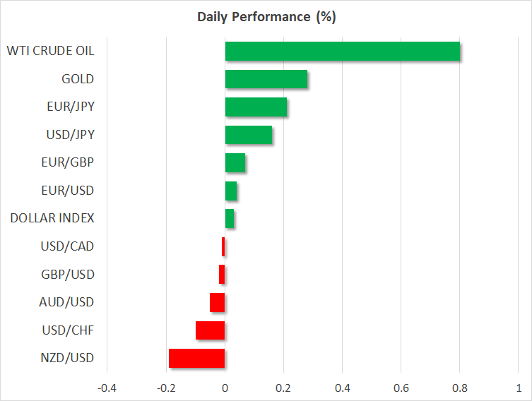Select the GOLD axis label
Screen dimensions: 532x401
tap(78, 79)
